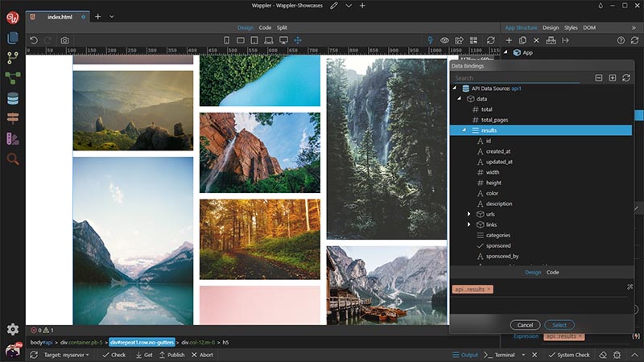Screen dimensions: 644x362
Task: Toggle the lightning bolt dynamic data icon
Action: coord(430,40)
